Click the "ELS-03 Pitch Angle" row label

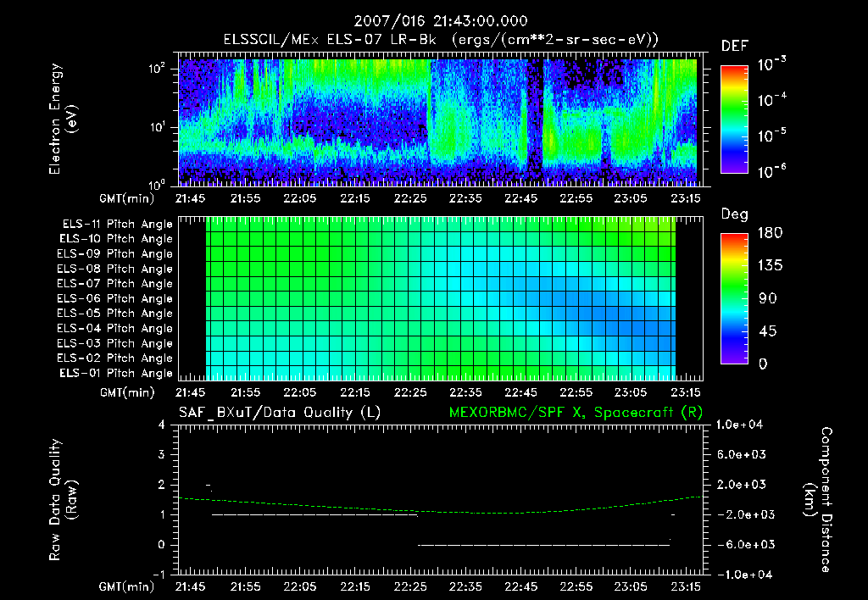114,343
